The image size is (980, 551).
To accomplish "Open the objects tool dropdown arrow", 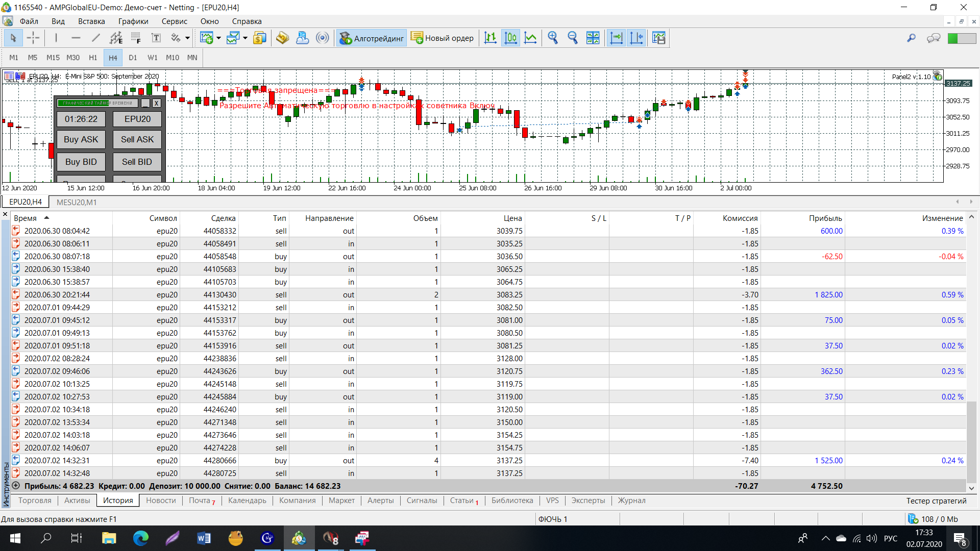I will [x=187, y=38].
